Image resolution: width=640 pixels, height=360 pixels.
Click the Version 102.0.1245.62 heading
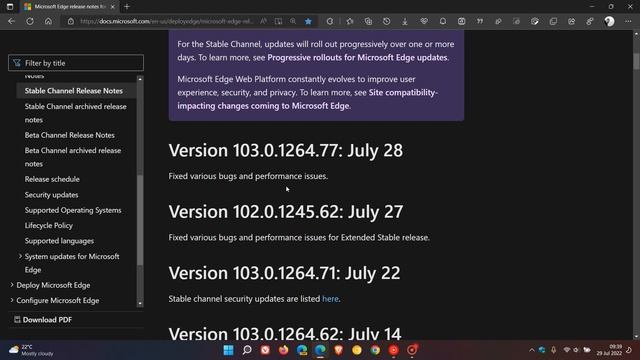(286, 211)
